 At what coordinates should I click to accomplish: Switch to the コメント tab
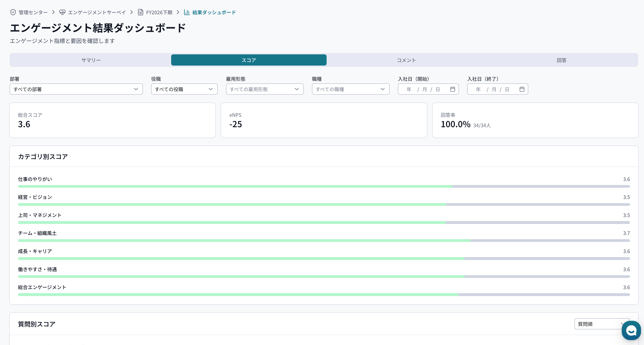406,60
